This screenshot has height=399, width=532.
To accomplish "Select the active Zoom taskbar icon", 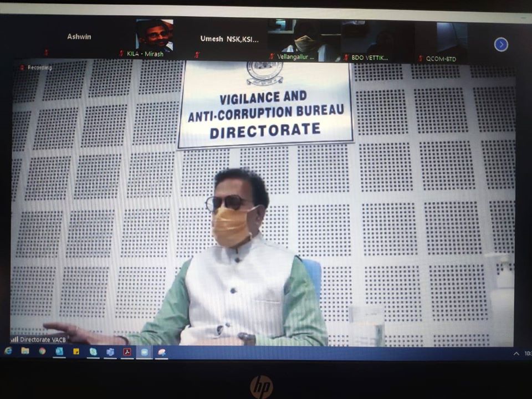I will (144, 352).
